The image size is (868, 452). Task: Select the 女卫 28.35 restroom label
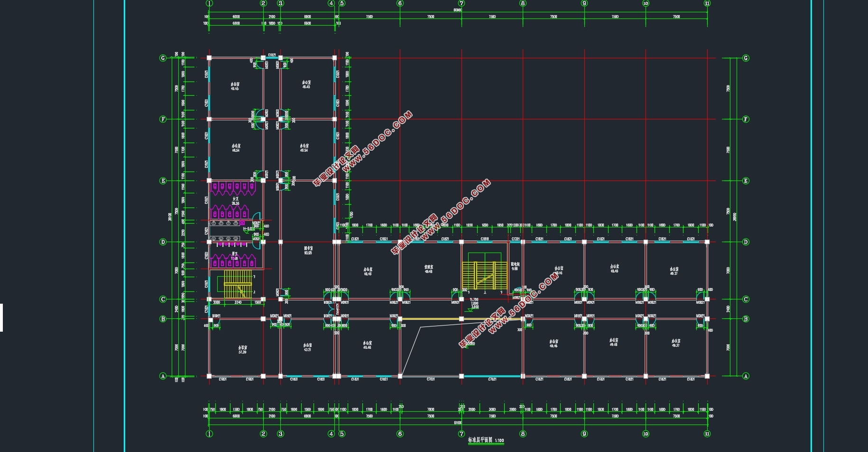tap(235, 201)
